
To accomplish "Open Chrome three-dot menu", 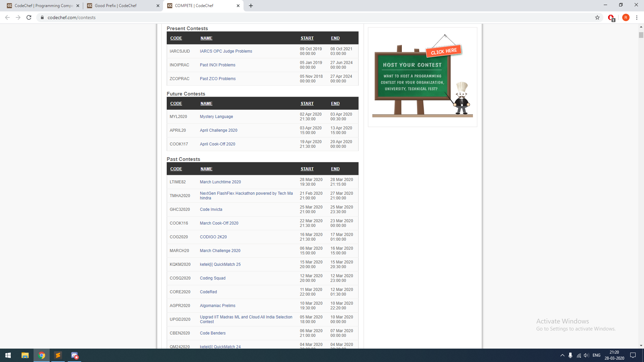I will tap(637, 17).
